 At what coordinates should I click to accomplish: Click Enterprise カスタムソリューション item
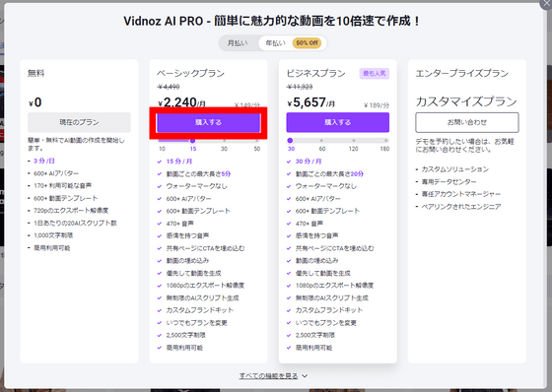(x=455, y=169)
